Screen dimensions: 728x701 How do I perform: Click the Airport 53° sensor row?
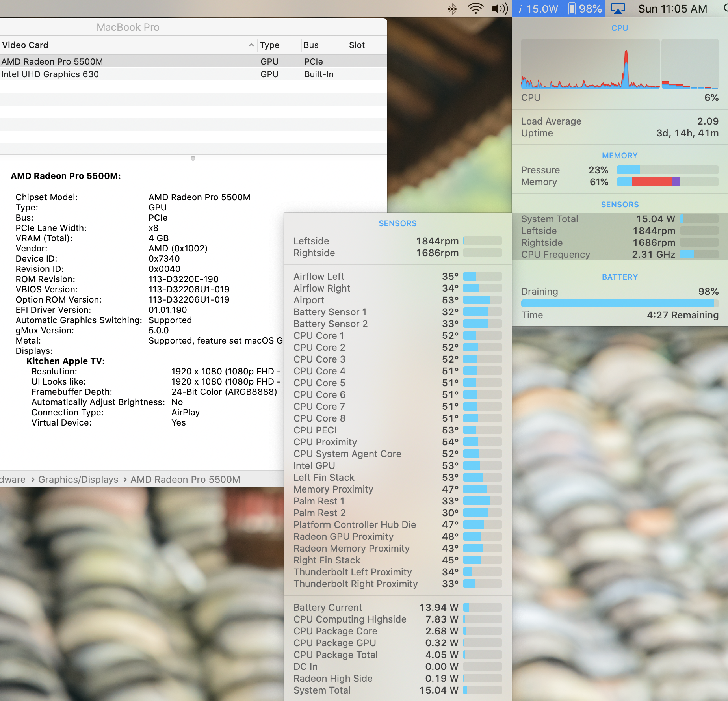click(397, 300)
